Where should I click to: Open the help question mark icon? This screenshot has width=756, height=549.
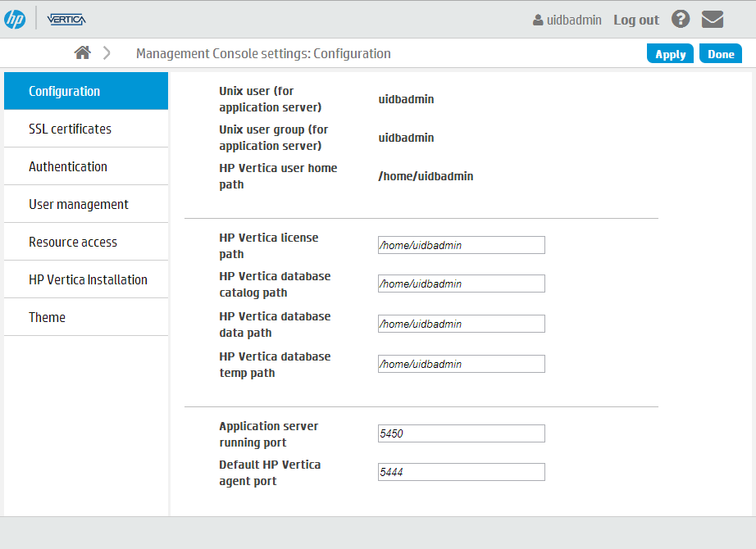(681, 20)
